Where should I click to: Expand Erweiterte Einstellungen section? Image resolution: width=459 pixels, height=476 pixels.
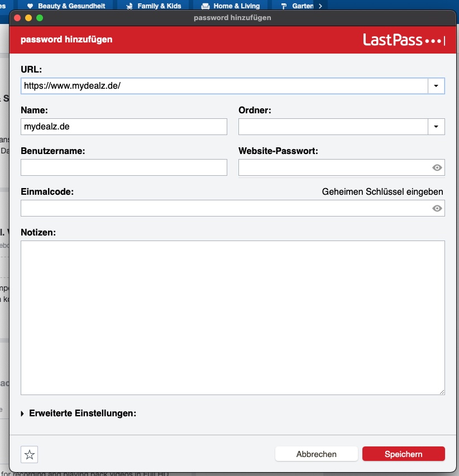pyautogui.click(x=78, y=414)
